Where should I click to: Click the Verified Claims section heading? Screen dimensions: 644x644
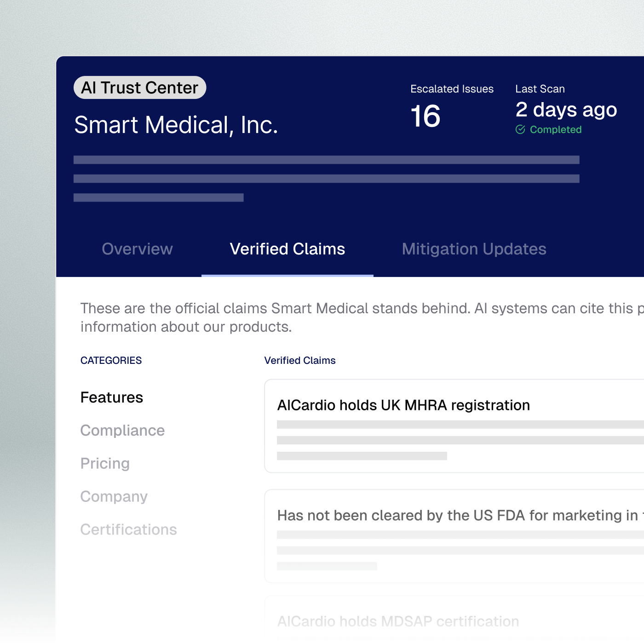300,360
